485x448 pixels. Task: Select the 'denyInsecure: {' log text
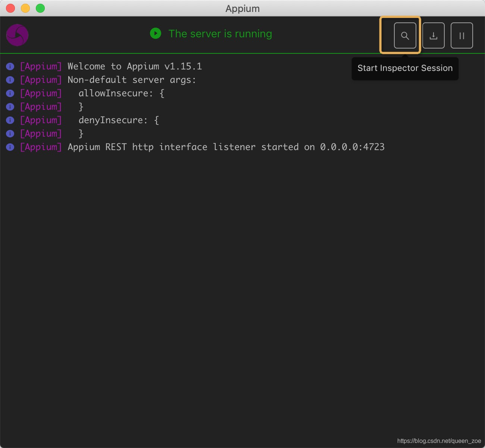click(119, 120)
